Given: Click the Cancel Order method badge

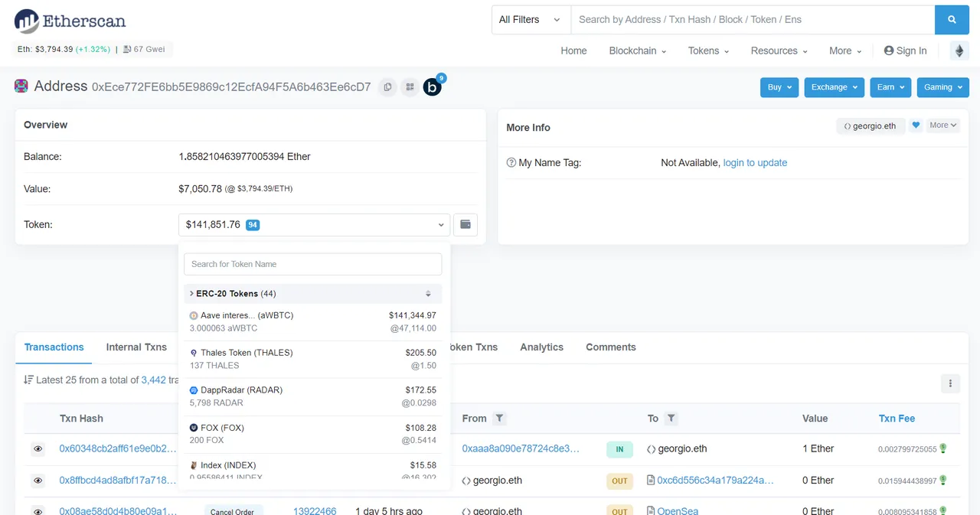Looking at the screenshot, I should coord(234,510).
